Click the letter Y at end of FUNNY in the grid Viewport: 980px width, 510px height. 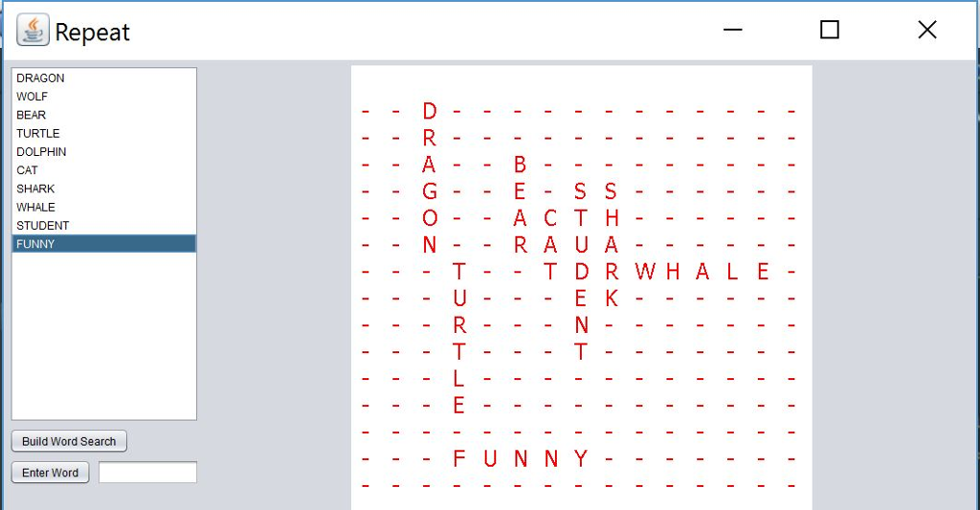tap(581, 458)
